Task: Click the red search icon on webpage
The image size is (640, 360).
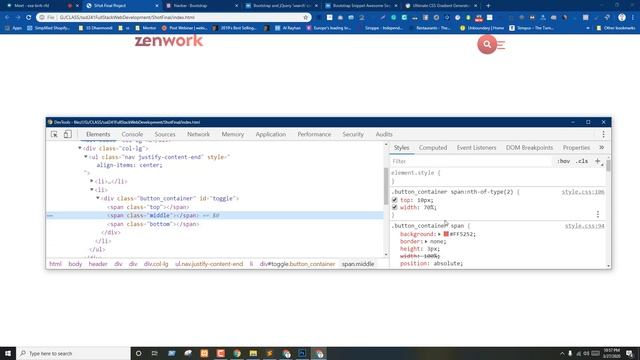Action: pos(487,44)
